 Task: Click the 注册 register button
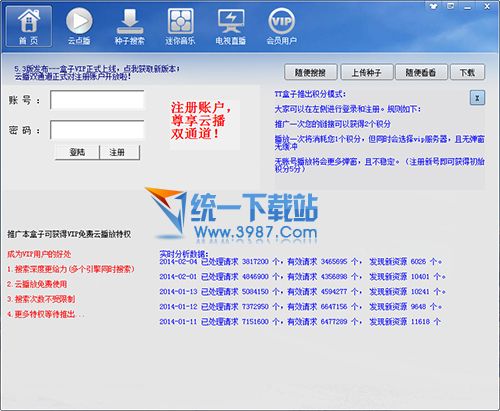[x=119, y=152]
